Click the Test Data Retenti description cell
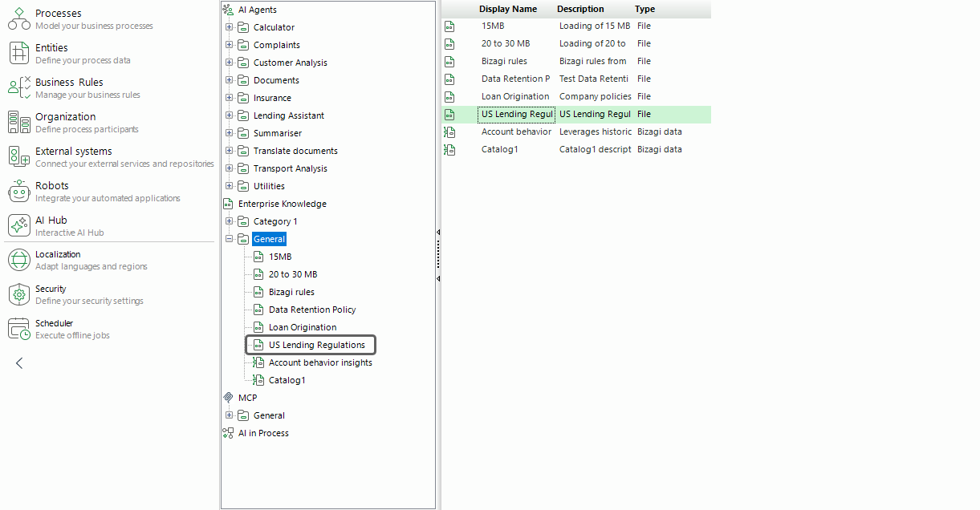980x510 pixels. (594, 79)
